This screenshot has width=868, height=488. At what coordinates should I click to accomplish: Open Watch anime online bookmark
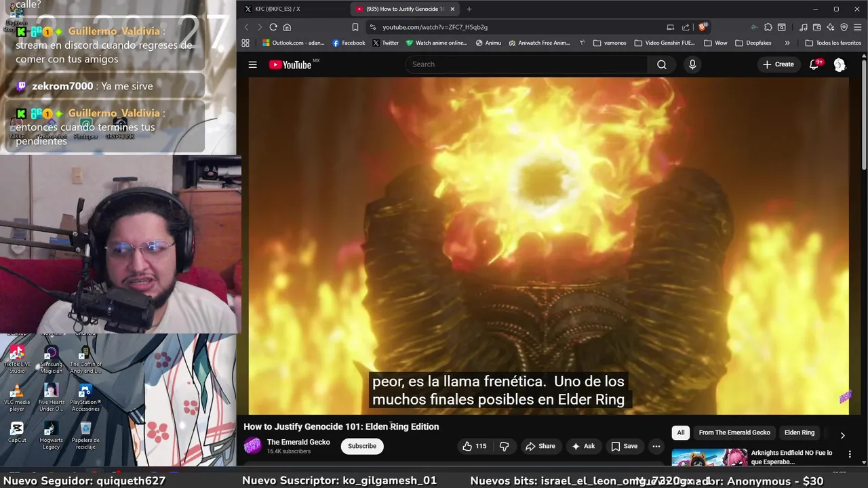coord(437,43)
